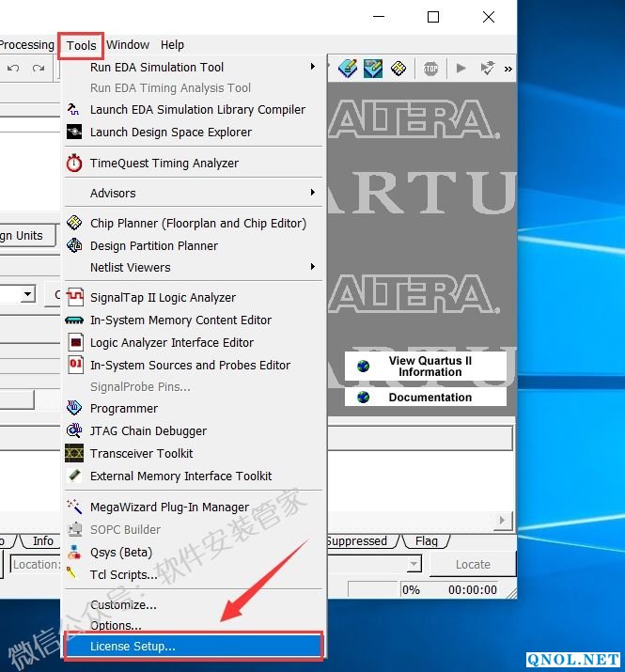Viewport: 625px width, 672px height.
Task: Click the Stop processing toolbar icon
Action: [430, 68]
